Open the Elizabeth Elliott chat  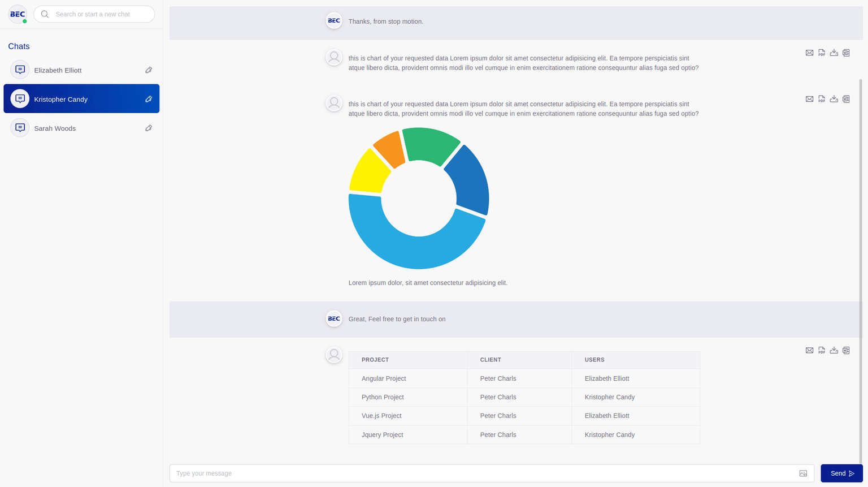pyautogui.click(x=58, y=70)
